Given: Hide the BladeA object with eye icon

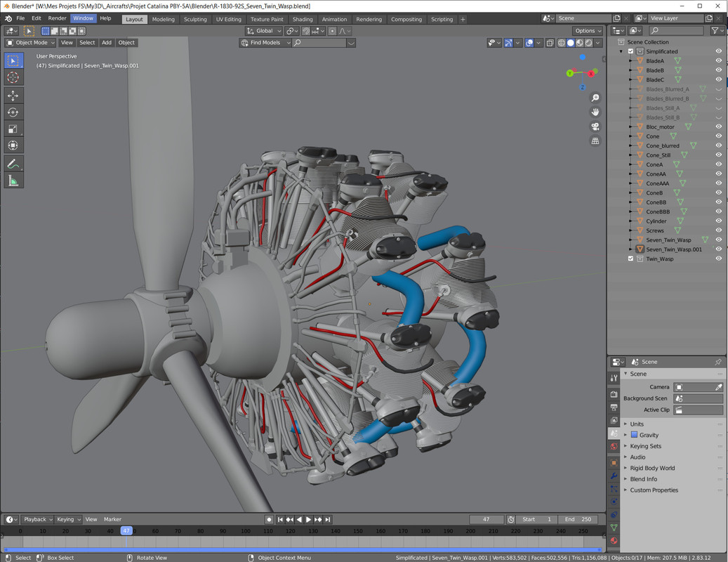Looking at the screenshot, I should [x=718, y=61].
